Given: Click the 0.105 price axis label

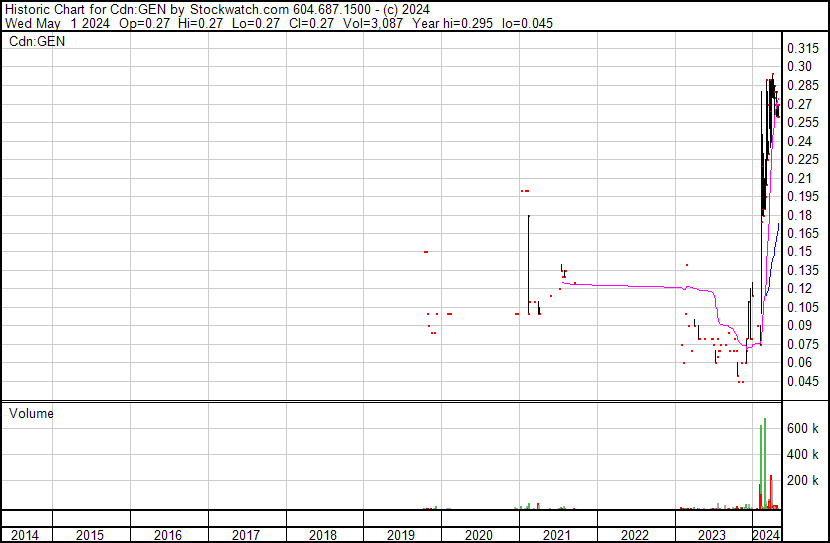Looking at the screenshot, I should [x=802, y=307].
